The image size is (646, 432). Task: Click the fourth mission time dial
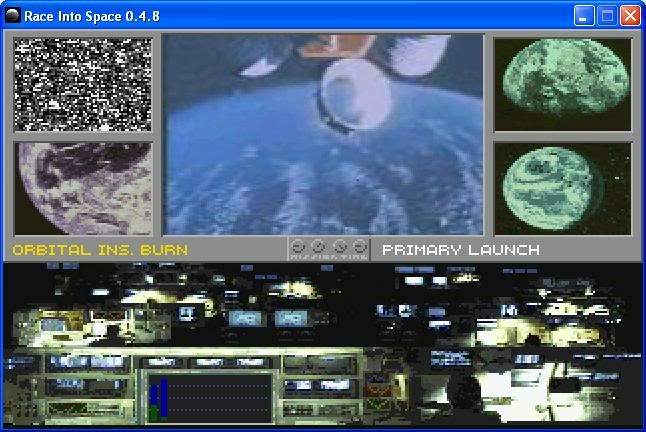tap(360, 246)
